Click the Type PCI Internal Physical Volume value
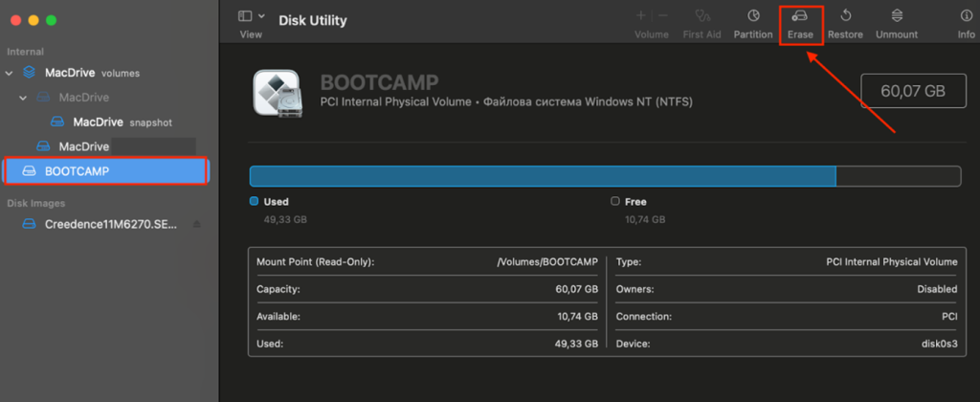The height and width of the screenshot is (402, 980). coord(892,262)
